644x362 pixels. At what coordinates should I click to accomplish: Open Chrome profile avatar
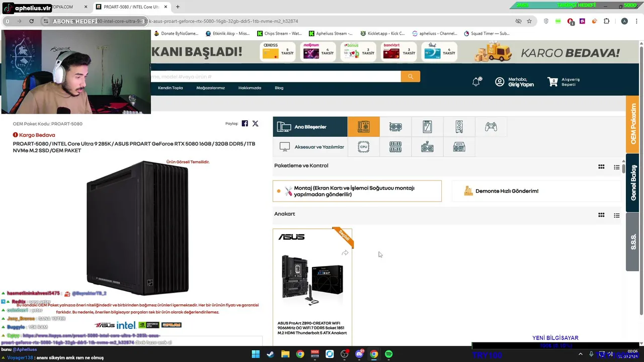(624, 21)
